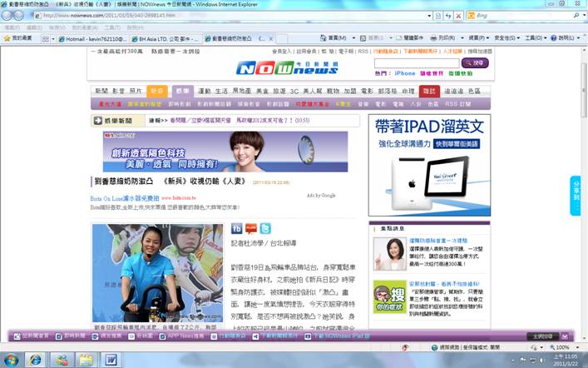Click the Read Mail icon
Screen dimensions: 588x368
(x=398, y=38)
